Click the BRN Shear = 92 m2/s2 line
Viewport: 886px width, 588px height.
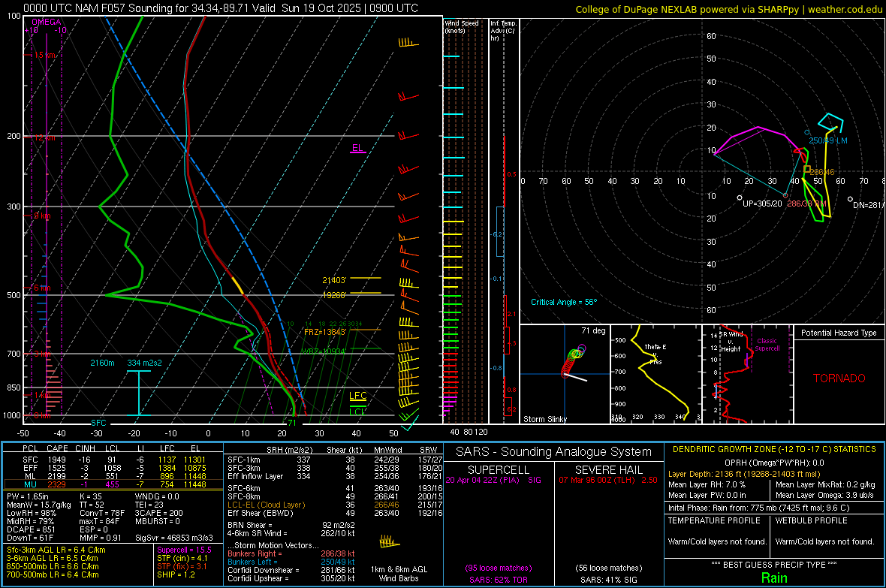291,525
